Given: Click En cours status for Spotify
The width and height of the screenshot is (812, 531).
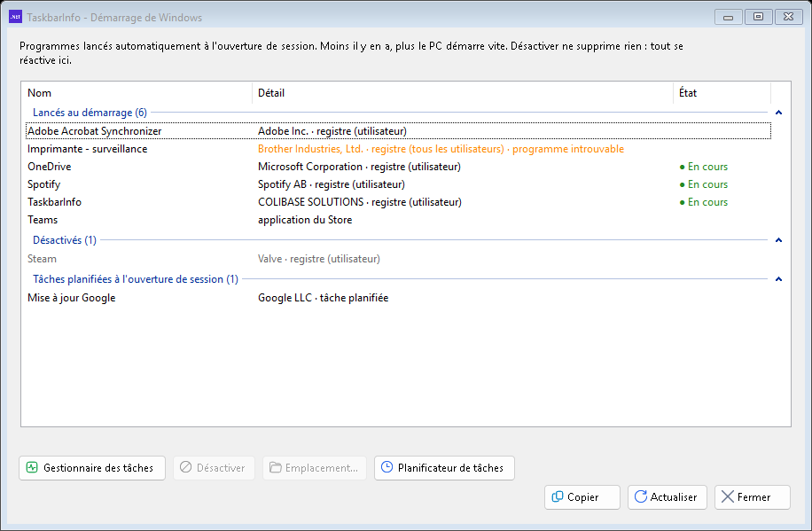Looking at the screenshot, I should point(704,184).
